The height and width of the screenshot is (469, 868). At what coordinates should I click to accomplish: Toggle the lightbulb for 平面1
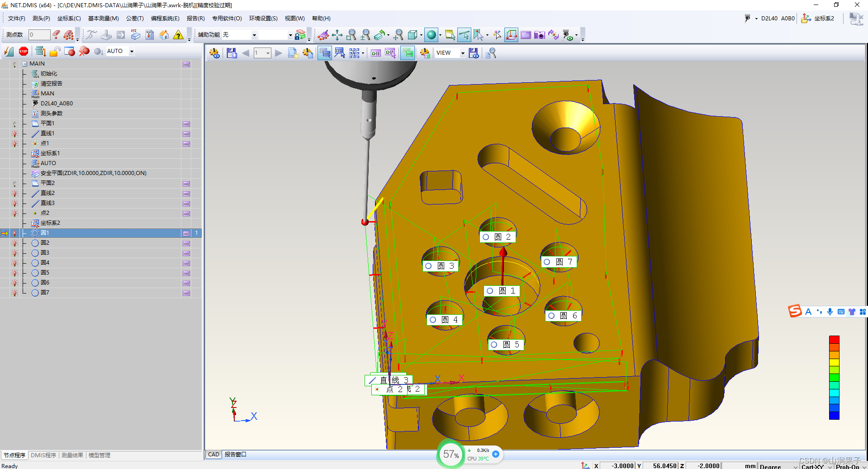[x=15, y=123]
